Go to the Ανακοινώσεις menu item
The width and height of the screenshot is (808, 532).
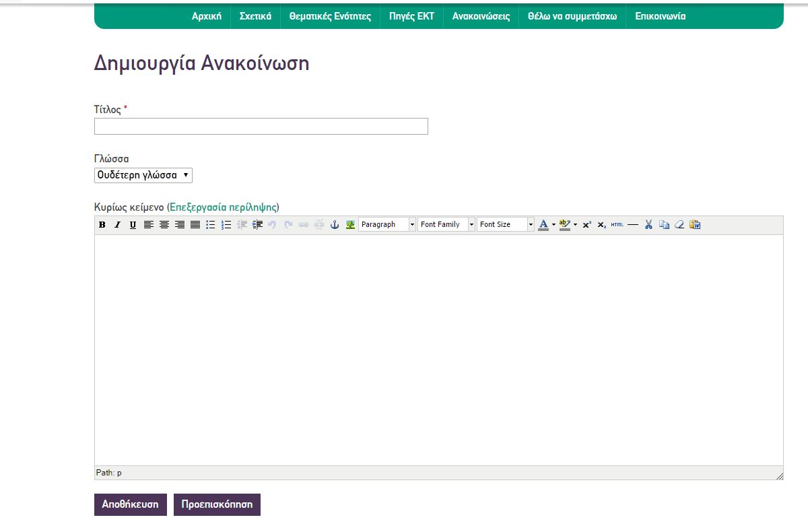click(x=481, y=17)
